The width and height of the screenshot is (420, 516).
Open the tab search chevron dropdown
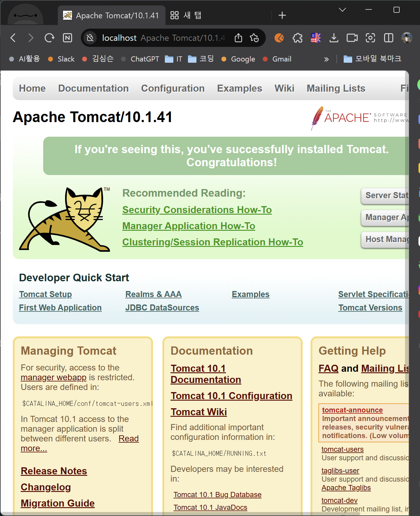pyautogui.click(x=342, y=10)
